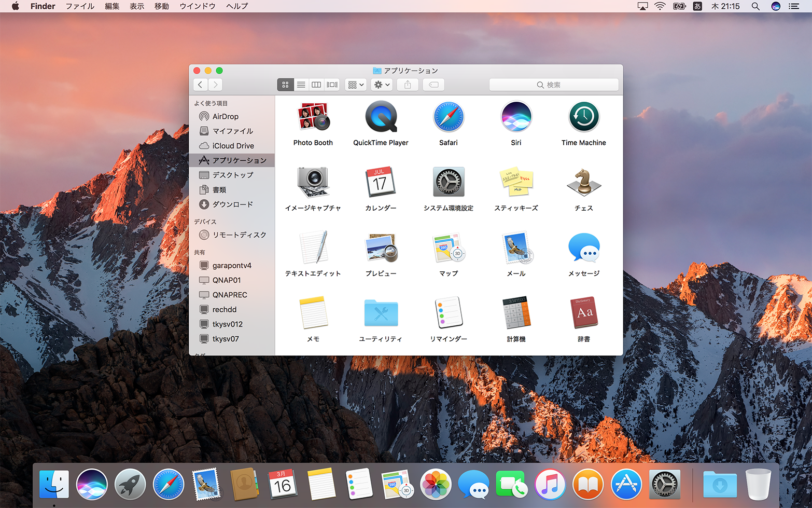Open 書類 in the sidebar

[232, 189]
